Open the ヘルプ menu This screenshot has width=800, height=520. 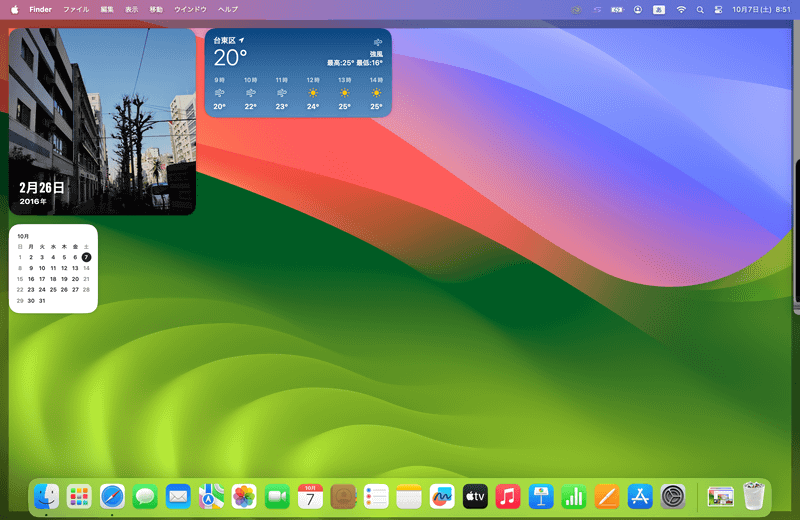pos(228,9)
